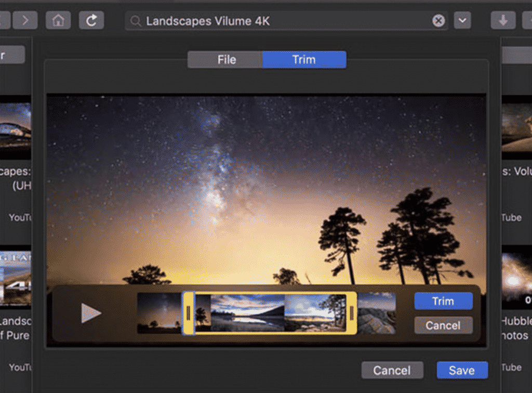This screenshot has height=393, width=532.
Task: Open the search suggestions chevron
Action: pyautogui.click(x=462, y=20)
